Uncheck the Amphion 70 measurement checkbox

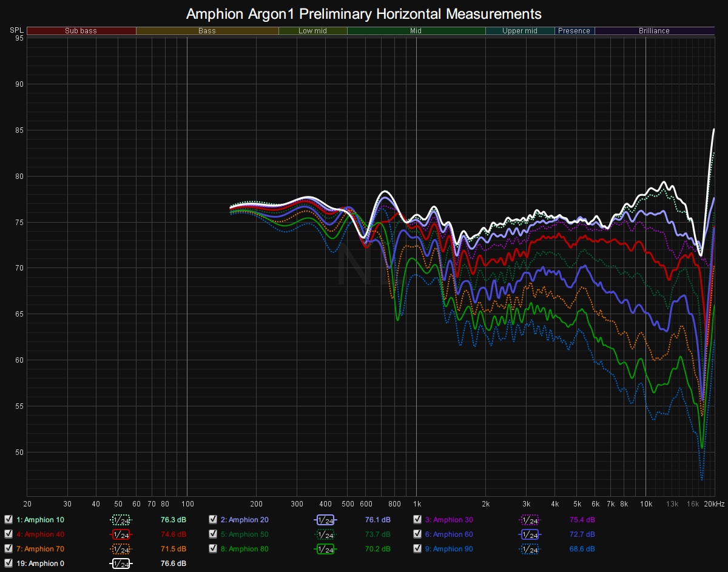coord(8,548)
